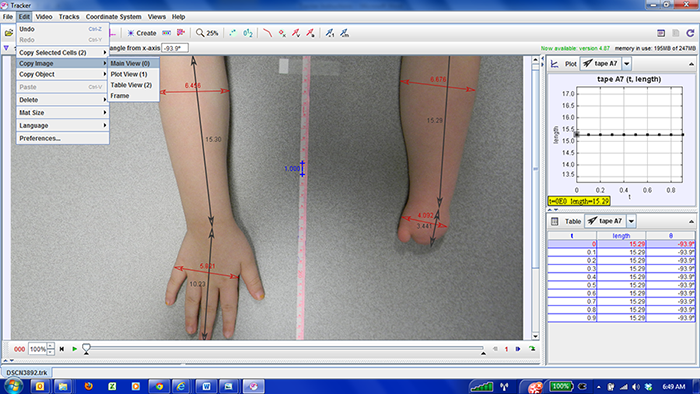The height and width of the screenshot is (394, 700).
Task: Click the plot-axes icon left of Plot
Action: (x=554, y=64)
